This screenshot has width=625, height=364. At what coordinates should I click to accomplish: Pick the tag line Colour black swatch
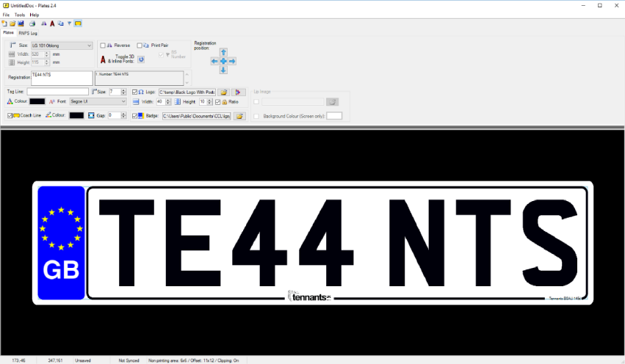click(37, 101)
